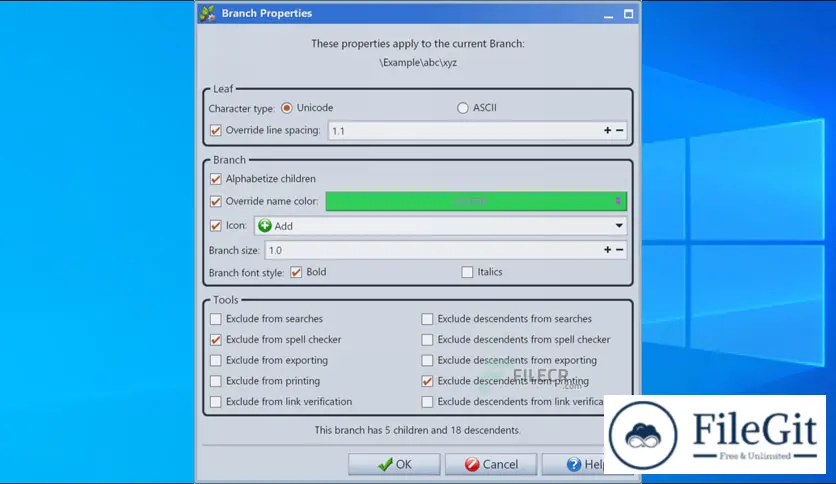Click into the Branch size value field
This screenshot has width=836, height=484.
coord(430,250)
